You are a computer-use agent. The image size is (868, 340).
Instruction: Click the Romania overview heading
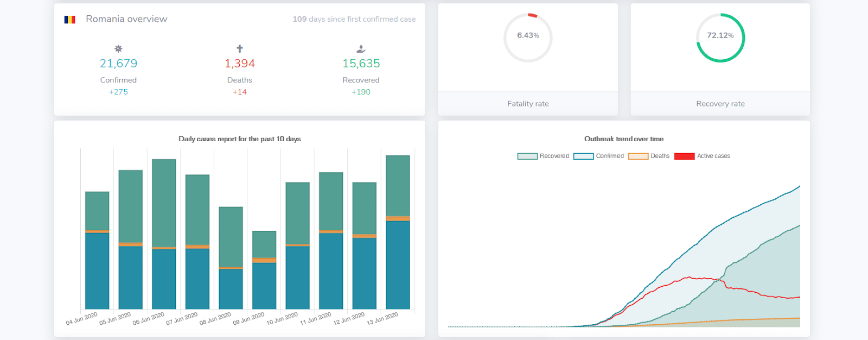click(x=126, y=19)
